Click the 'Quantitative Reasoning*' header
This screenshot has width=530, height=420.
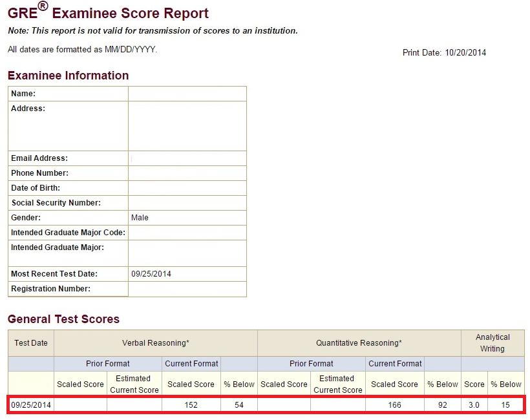[x=359, y=343]
